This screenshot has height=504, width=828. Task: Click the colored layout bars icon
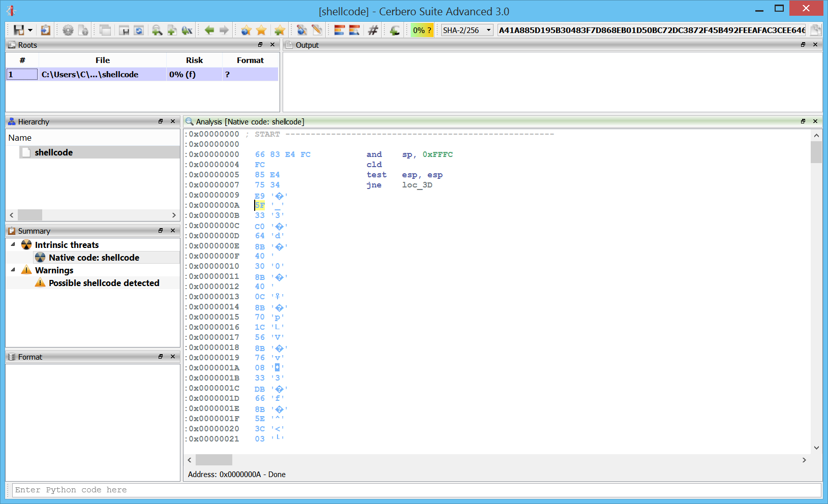(339, 30)
